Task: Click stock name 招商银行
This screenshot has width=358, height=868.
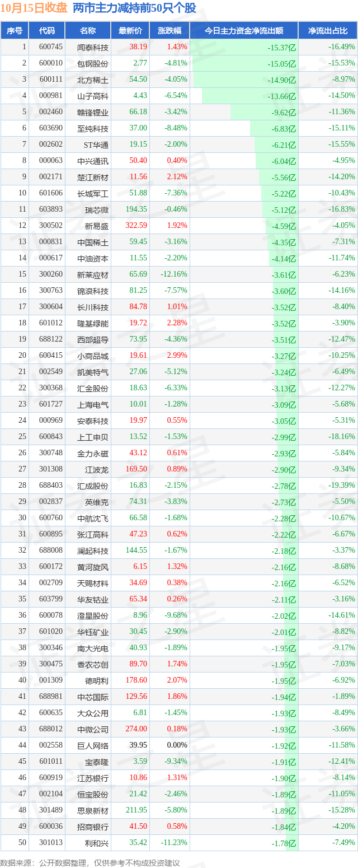Action: tap(93, 827)
